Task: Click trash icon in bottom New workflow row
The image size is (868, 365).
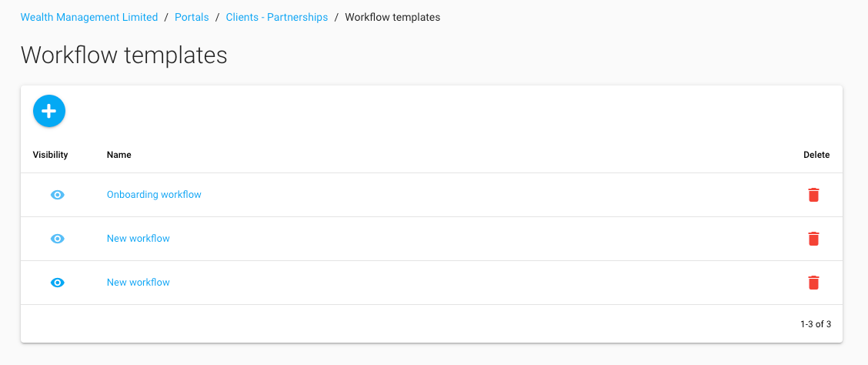Action: click(813, 283)
